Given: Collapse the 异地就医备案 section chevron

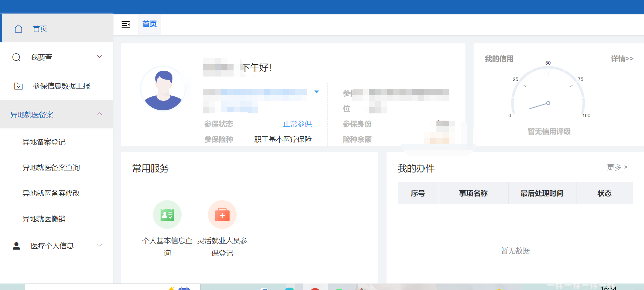Looking at the screenshot, I should (100, 114).
